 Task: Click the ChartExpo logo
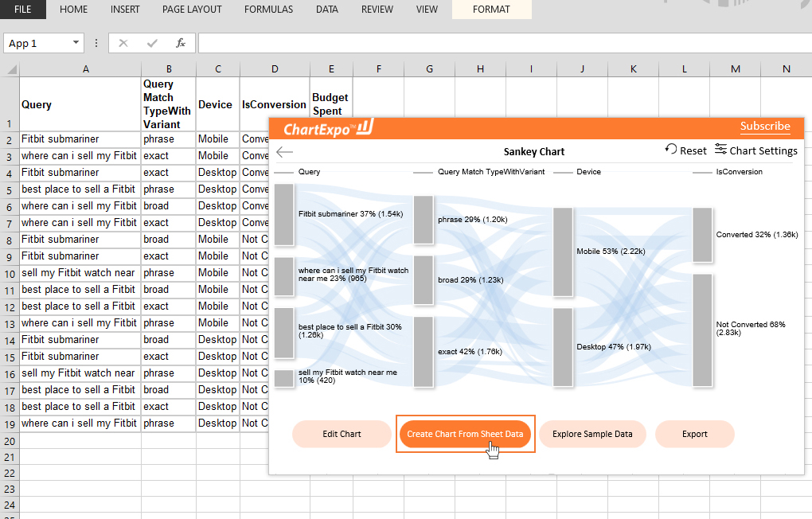(328, 128)
